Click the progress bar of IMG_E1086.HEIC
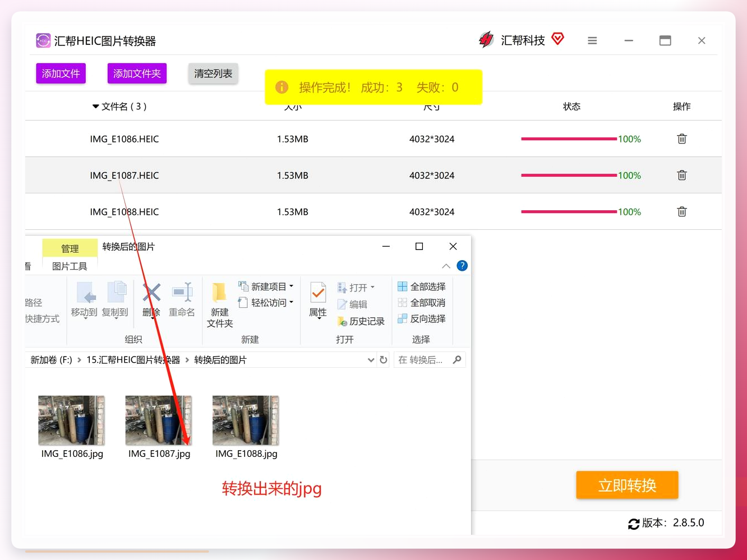Screen dimensions: 747x560 coord(569,139)
